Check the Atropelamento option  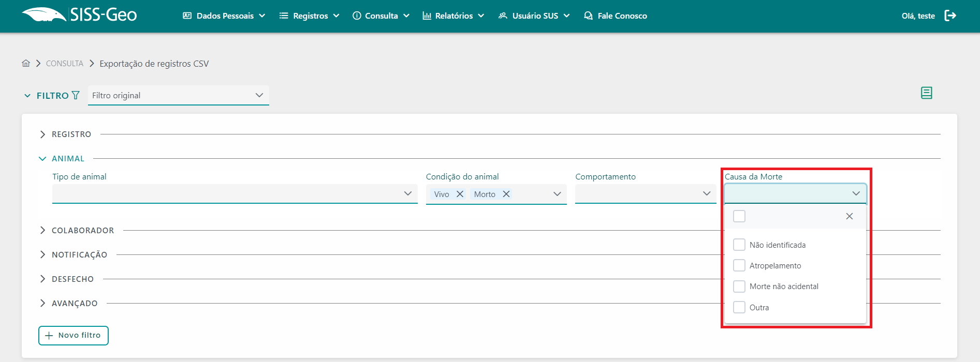(x=739, y=265)
